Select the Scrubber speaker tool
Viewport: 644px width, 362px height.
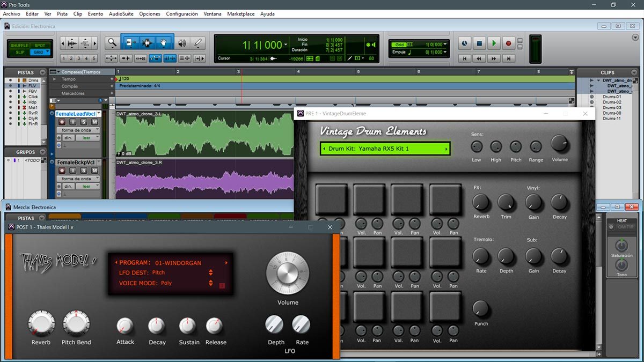182,43
